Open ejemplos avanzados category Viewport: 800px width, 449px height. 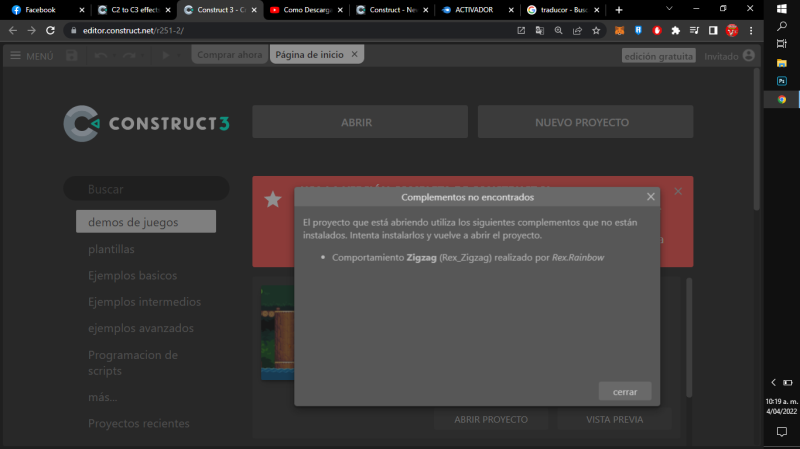tap(141, 328)
